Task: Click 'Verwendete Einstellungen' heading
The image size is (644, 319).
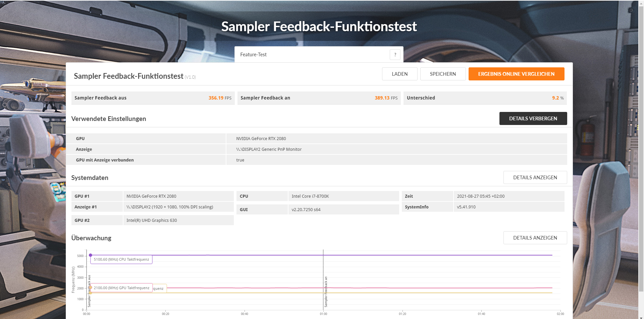Action: click(109, 119)
